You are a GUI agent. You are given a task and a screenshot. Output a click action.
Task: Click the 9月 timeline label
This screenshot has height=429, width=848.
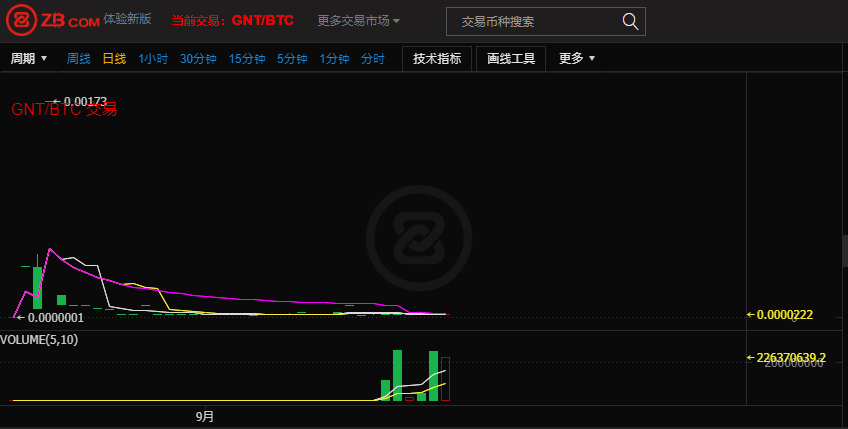(x=204, y=416)
